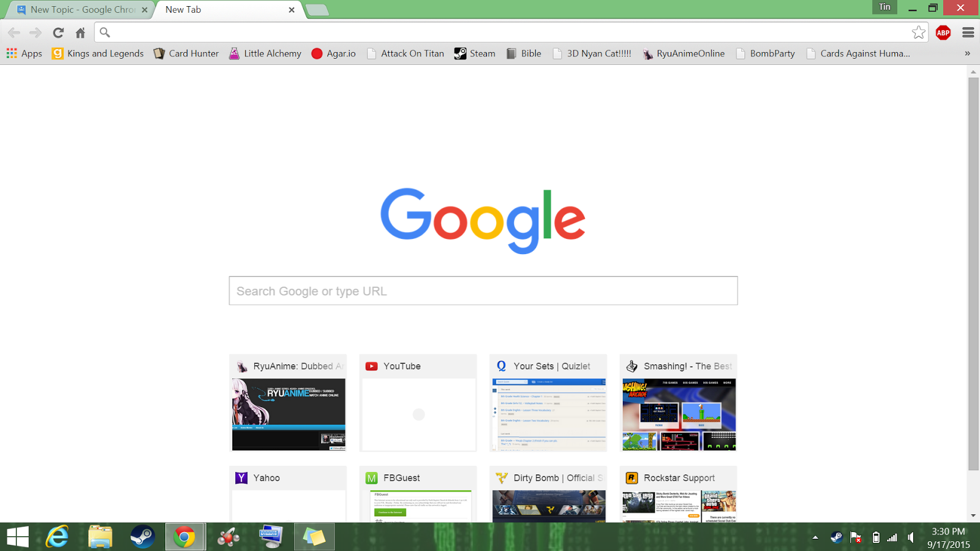980x551 pixels.
Task: Click the Chrome taskbar icon
Action: pyautogui.click(x=185, y=537)
